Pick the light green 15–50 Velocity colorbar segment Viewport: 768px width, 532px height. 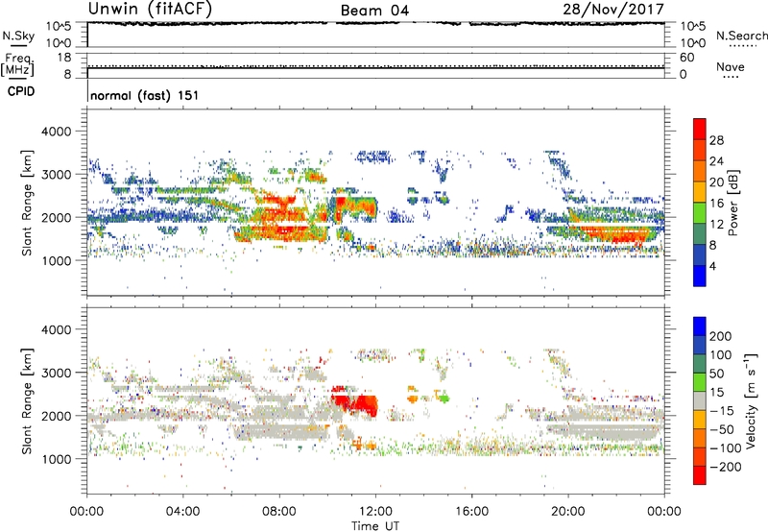click(x=700, y=382)
